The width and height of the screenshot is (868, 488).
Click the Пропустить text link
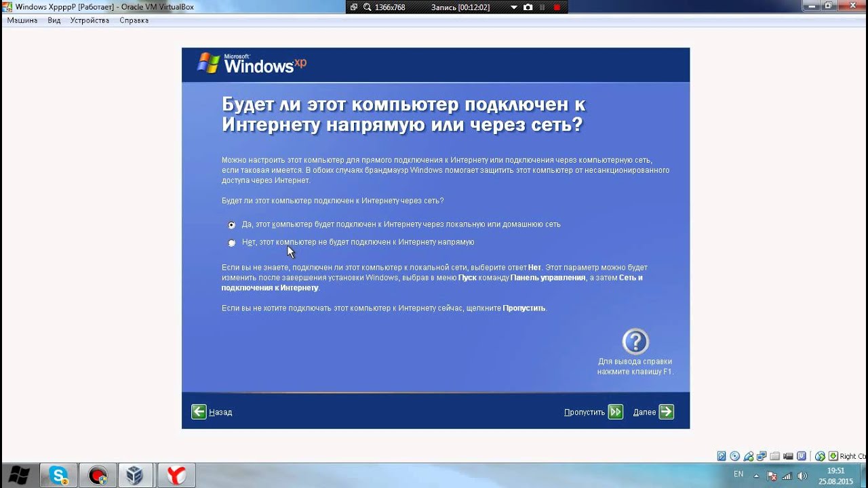[x=584, y=412]
